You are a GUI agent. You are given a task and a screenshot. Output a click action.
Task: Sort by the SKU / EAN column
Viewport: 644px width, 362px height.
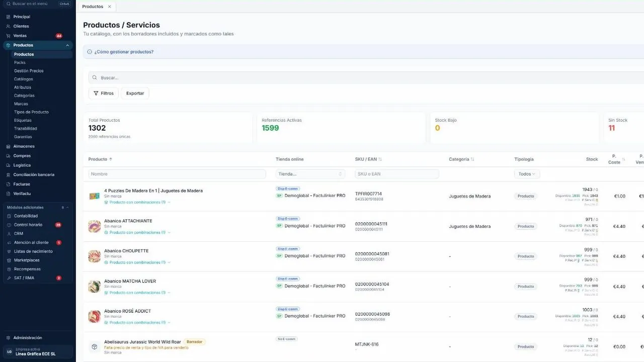368,159
